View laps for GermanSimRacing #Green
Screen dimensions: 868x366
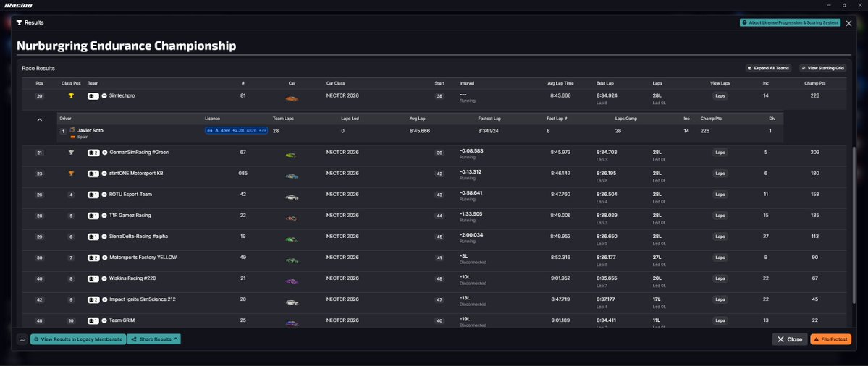tap(720, 153)
